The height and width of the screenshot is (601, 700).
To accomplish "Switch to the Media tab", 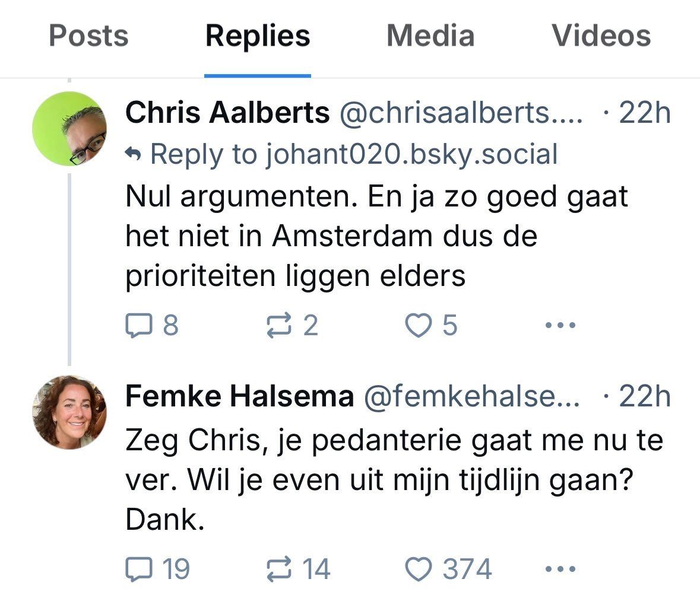I will pos(430,36).
